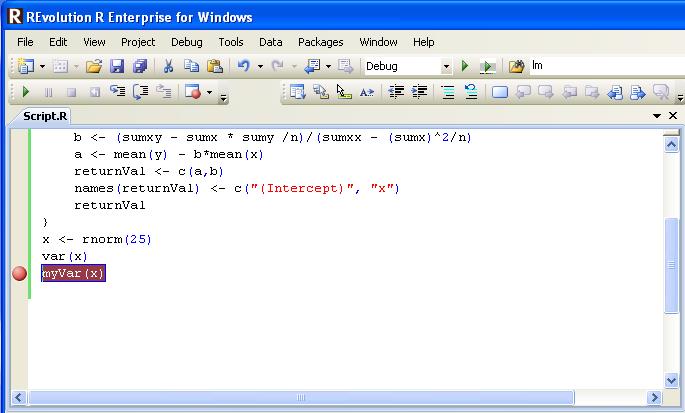Viewport: 685px width, 413px height.
Task: Open the Edit menu
Action: [58, 42]
